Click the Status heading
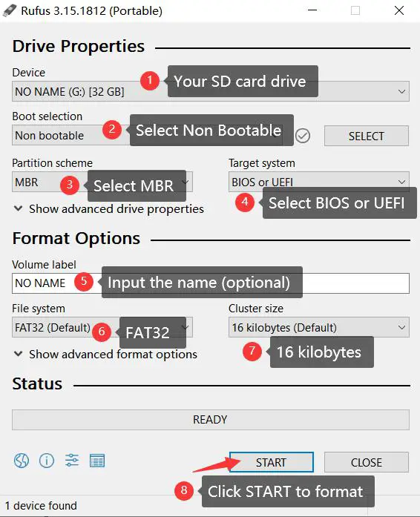 pos(37,383)
